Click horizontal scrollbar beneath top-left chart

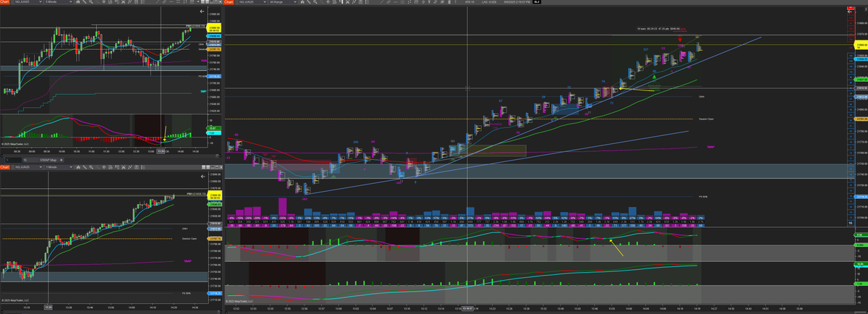click(109, 154)
